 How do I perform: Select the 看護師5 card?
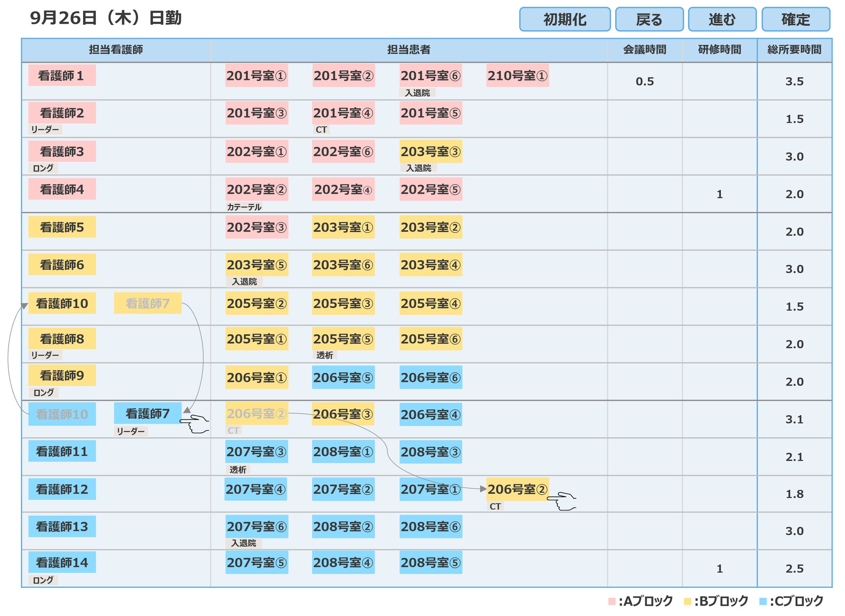62,227
